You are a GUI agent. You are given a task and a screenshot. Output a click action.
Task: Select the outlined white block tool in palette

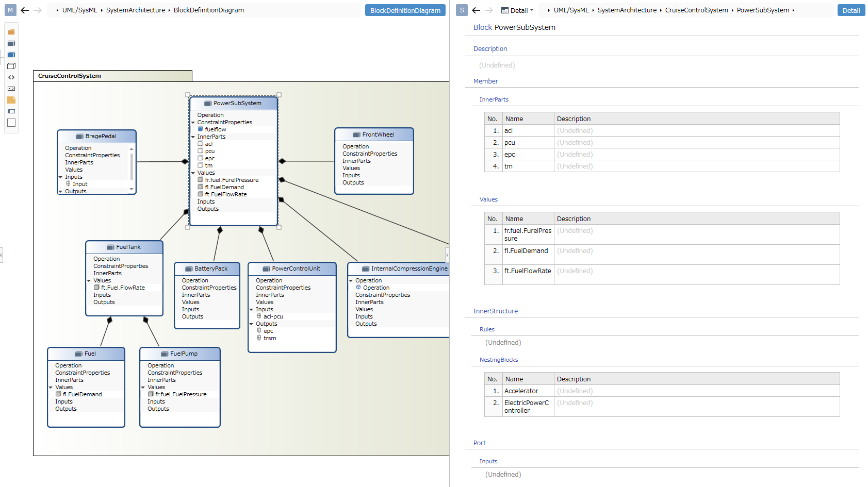click(x=11, y=66)
